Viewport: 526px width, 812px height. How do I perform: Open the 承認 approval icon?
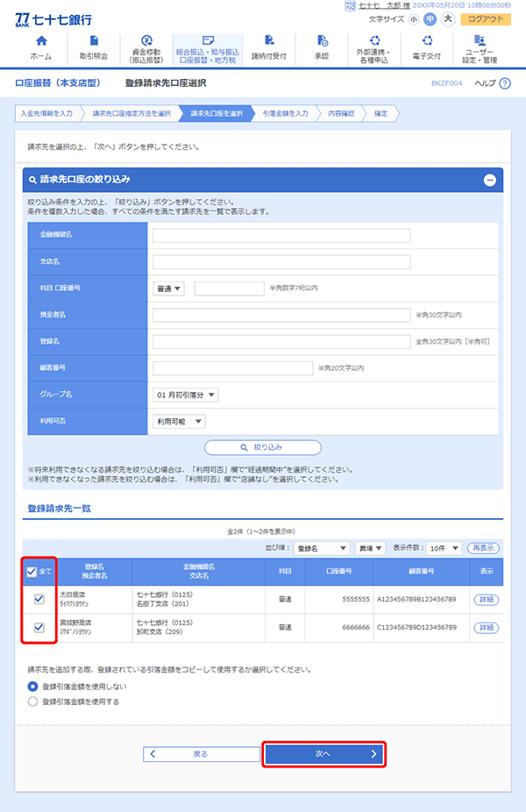(322, 40)
